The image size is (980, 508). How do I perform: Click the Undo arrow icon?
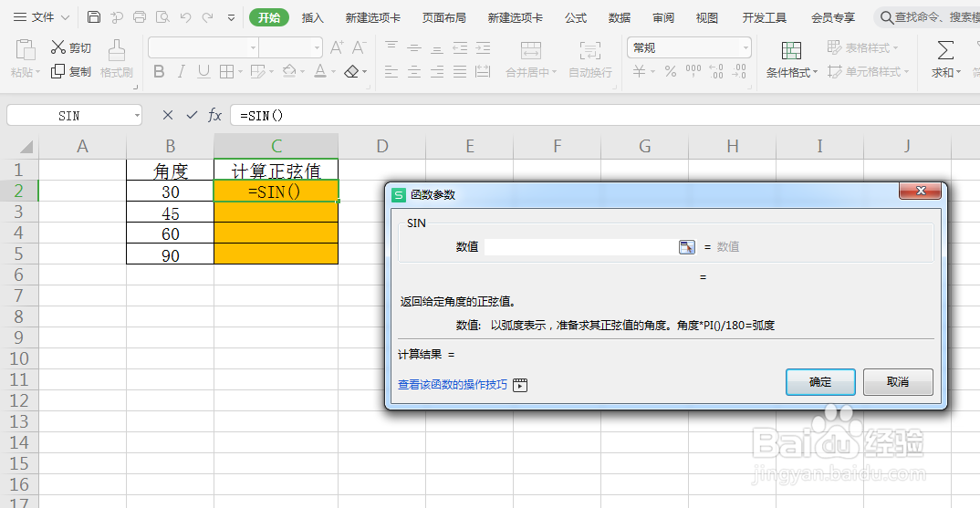pyautogui.click(x=185, y=17)
